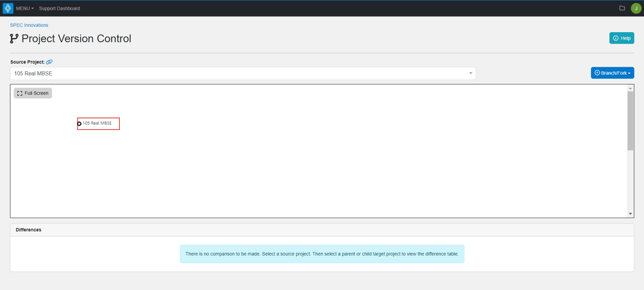Click the no comparison info message
This screenshot has width=644, height=290.
pos(322,254)
